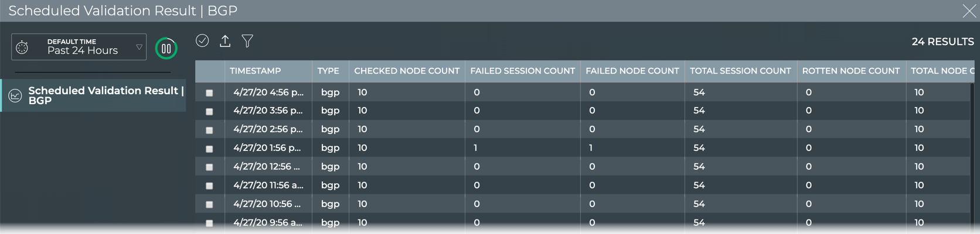The height and width of the screenshot is (234, 980).
Task: Open the Default Time selector arrow
Action: pos(139,47)
